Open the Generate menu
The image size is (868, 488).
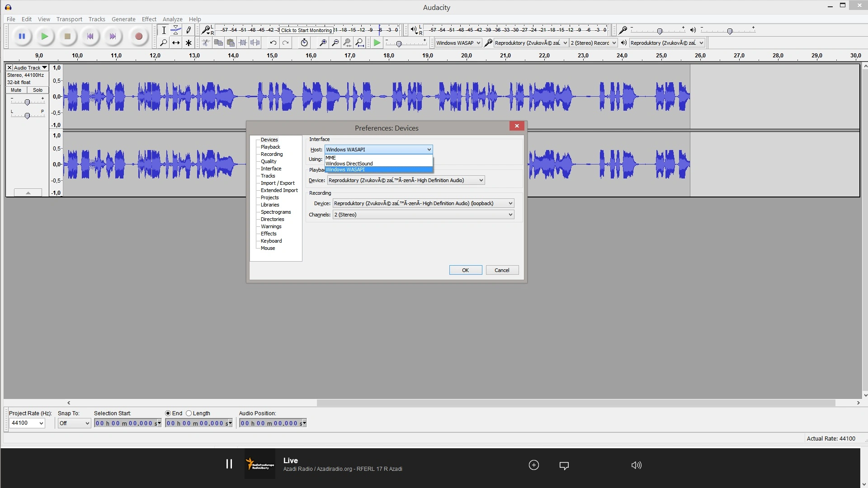[x=123, y=19]
